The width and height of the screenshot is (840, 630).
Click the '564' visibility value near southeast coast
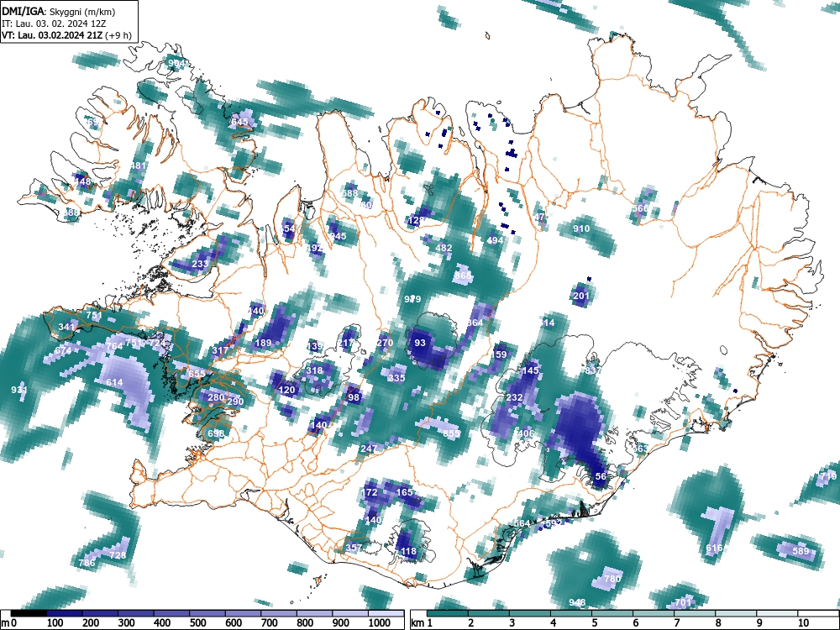tap(522, 524)
